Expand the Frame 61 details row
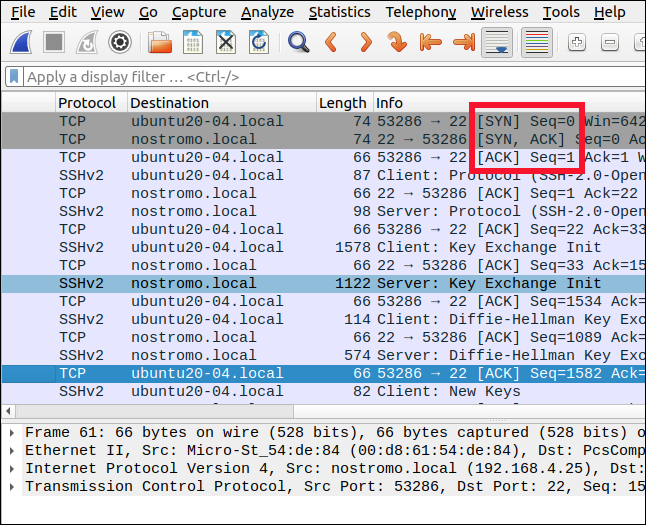This screenshot has width=646, height=525. [x=11, y=432]
